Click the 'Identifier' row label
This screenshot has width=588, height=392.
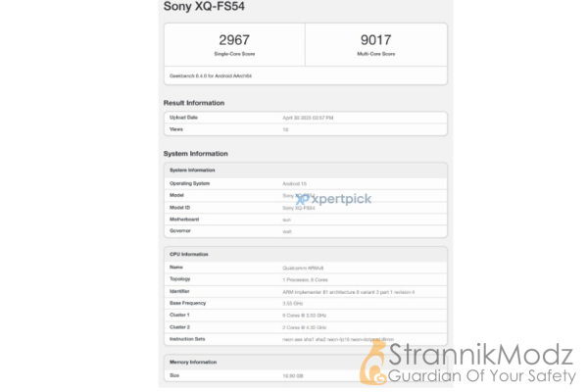(x=179, y=291)
